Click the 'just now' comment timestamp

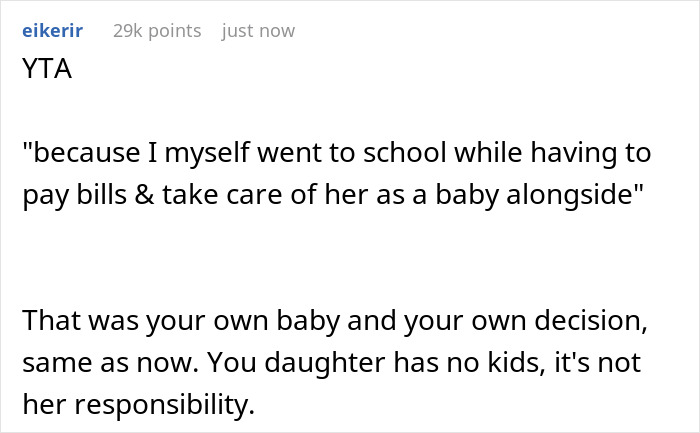pyautogui.click(x=258, y=31)
